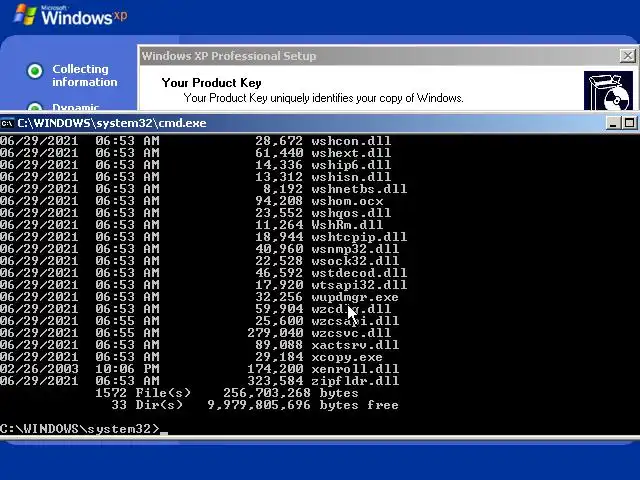This screenshot has width=640, height=480.
Task: Click the Collecting information step label
Action: pos(84,76)
